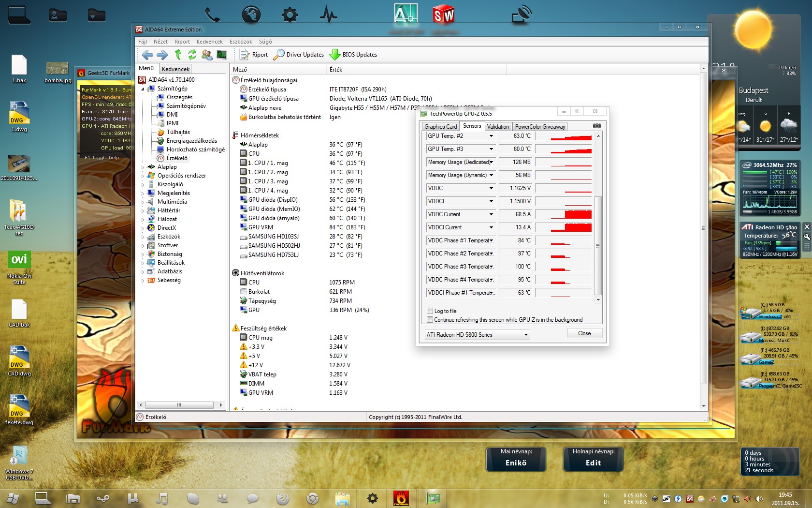
Task: Click the Back arrow in the AIDA64 toolbar
Action: point(147,55)
